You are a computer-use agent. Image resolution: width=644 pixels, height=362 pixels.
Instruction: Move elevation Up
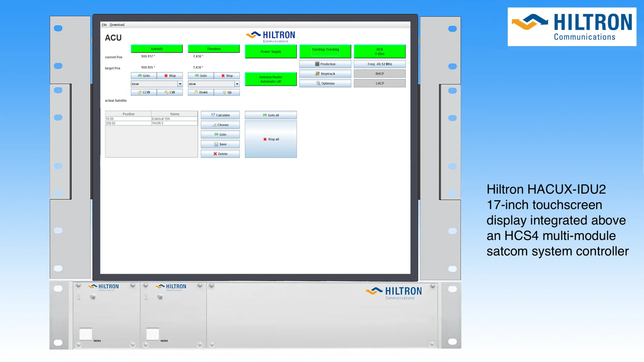point(227,92)
